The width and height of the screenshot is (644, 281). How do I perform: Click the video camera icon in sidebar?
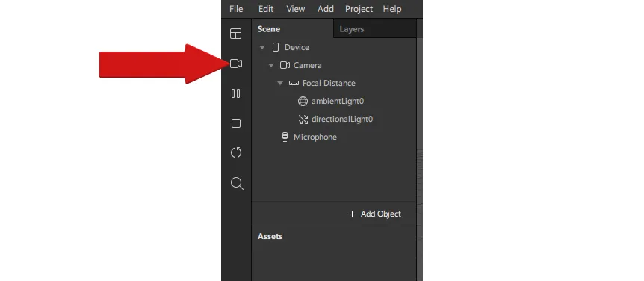236,64
